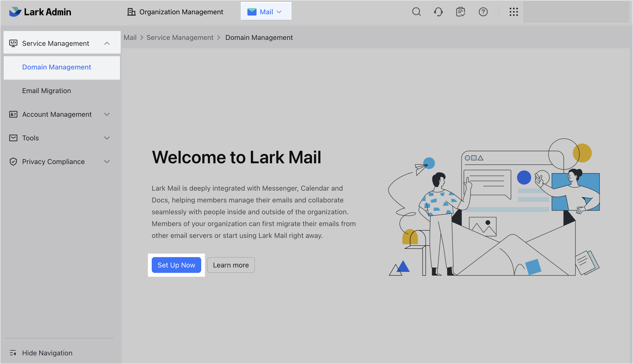Select the Account Management menu label
Viewport: 633px width, 364px height.
[x=57, y=114]
